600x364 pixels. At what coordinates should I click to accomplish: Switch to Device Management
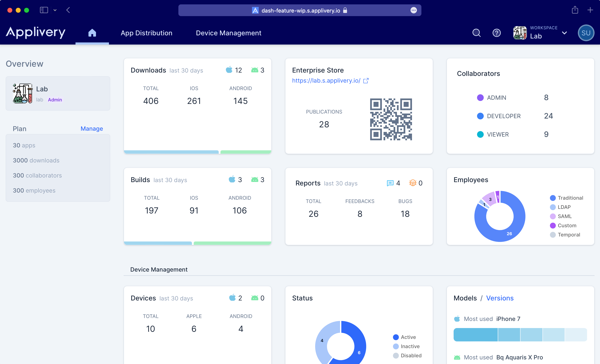[228, 33]
